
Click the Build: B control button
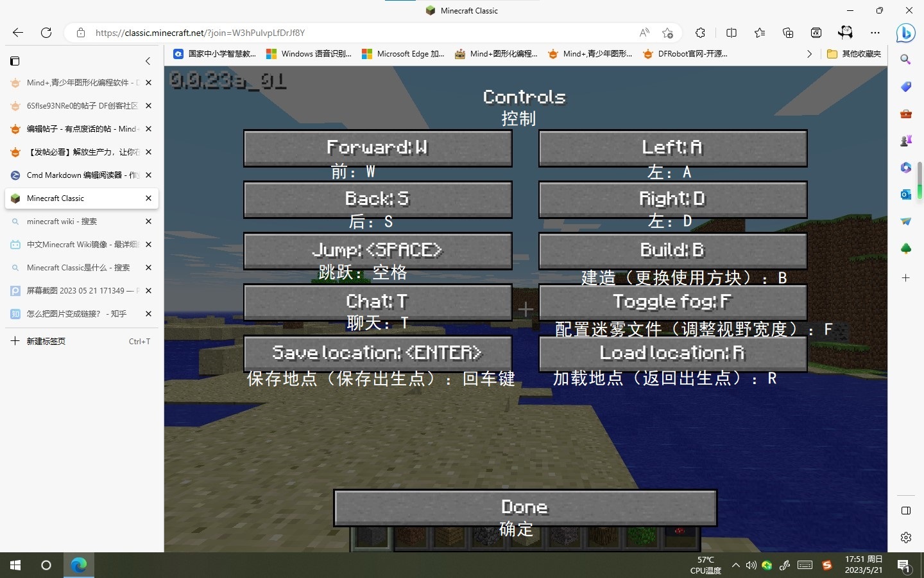[672, 250]
